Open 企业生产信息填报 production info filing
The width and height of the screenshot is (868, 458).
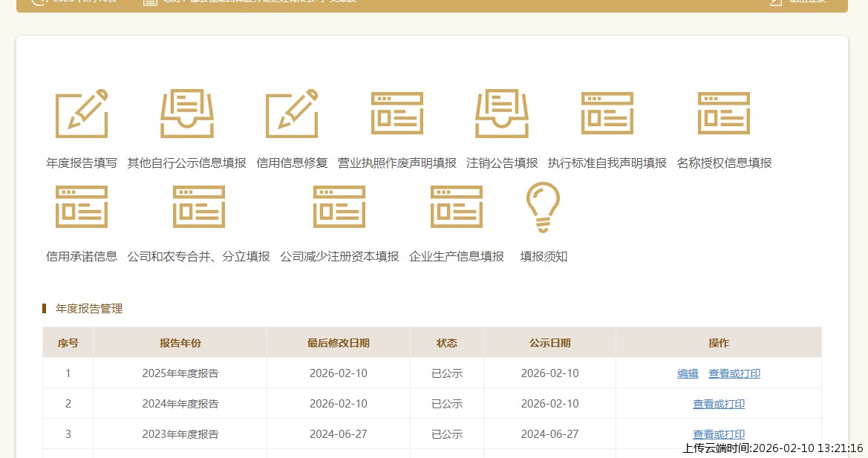click(456, 206)
